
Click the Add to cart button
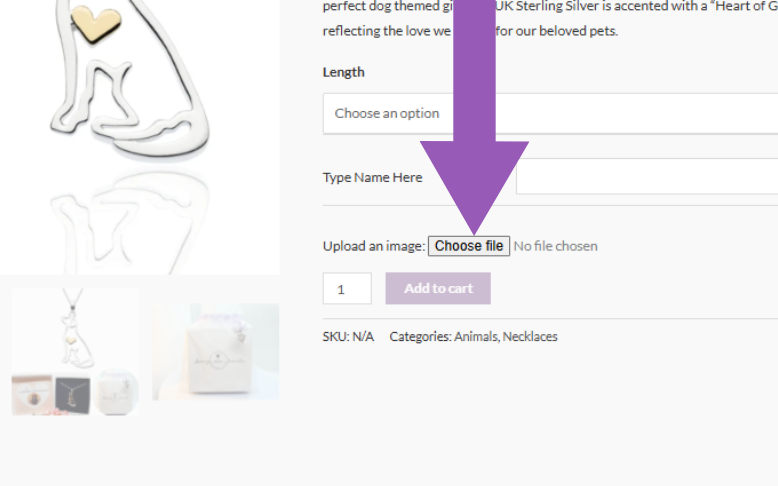[438, 288]
